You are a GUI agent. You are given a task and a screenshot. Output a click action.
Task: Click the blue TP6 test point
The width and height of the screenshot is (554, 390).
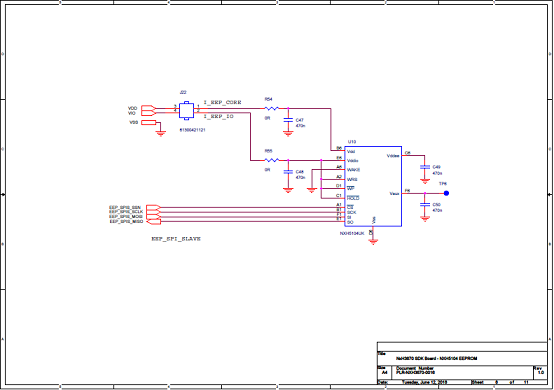click(446, 193)
